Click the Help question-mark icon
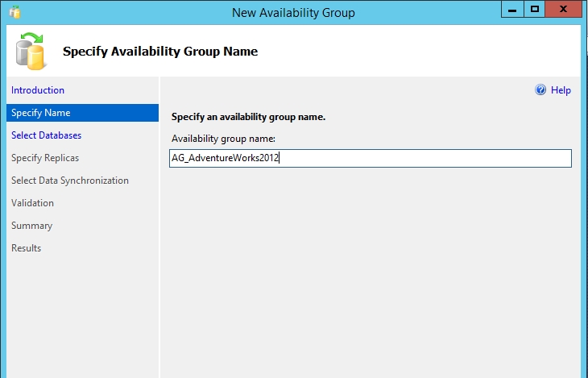Viewport: 588px width, 378px height. pos(540,90)
